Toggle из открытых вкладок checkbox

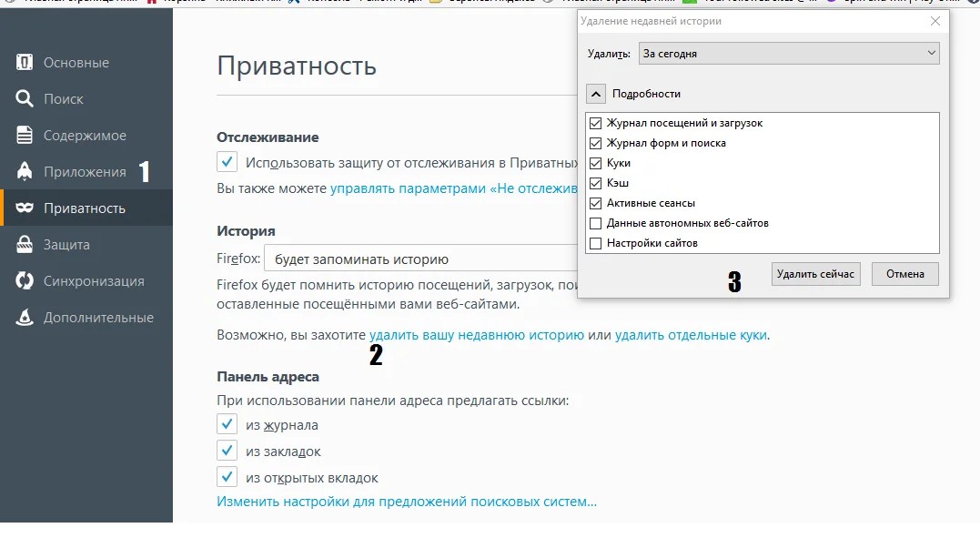pyautogui.click(x=227, y=476)
